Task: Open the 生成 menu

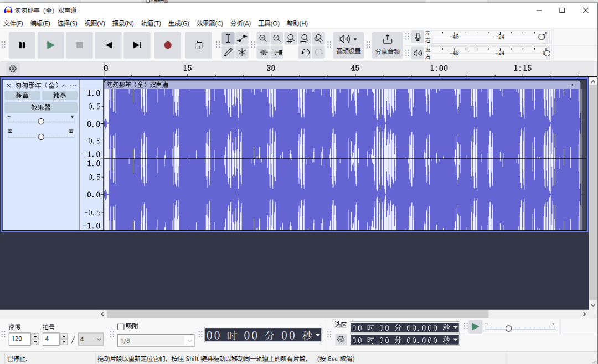Action: click(178, 23)
